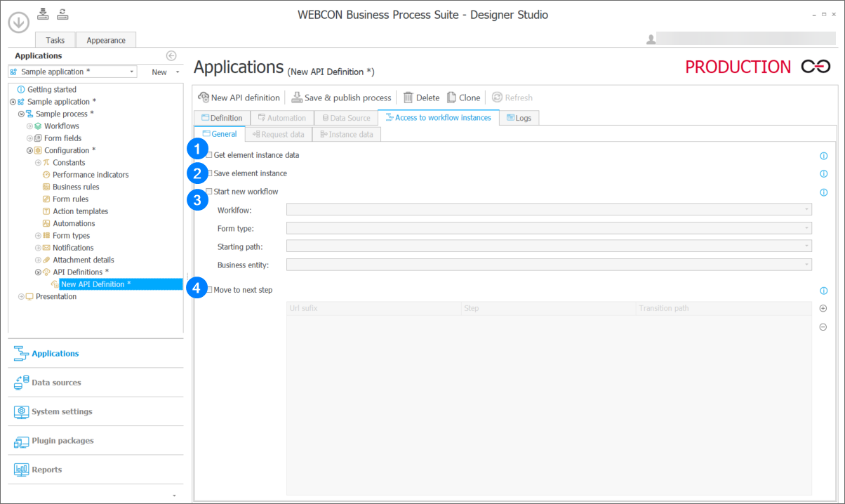The image size is (845, 504).
Task: Expand the Workflows tree node
Action: pos(29,126)
